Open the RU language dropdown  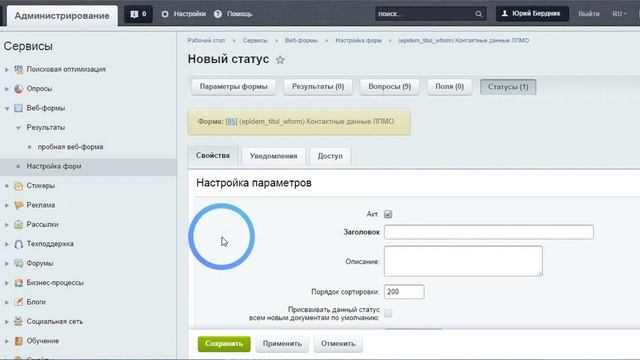619,14
